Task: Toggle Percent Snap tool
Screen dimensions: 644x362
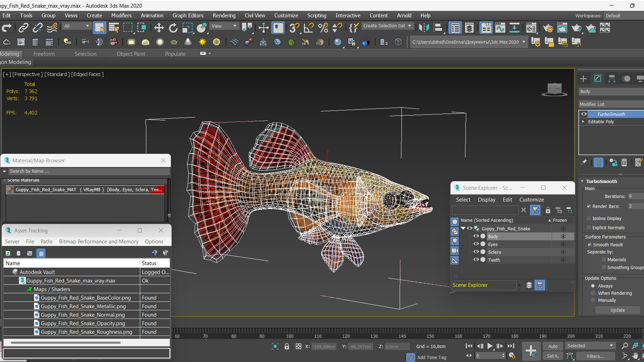Action: pos(323,28)
